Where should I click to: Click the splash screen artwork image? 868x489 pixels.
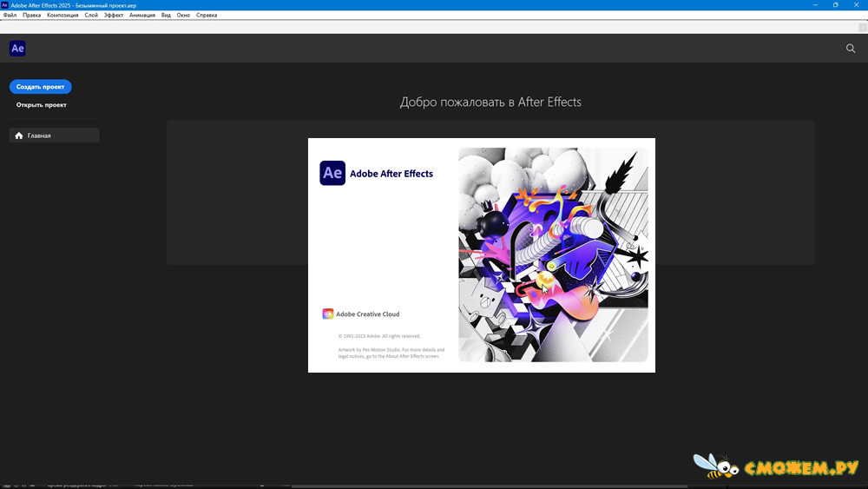553,254
